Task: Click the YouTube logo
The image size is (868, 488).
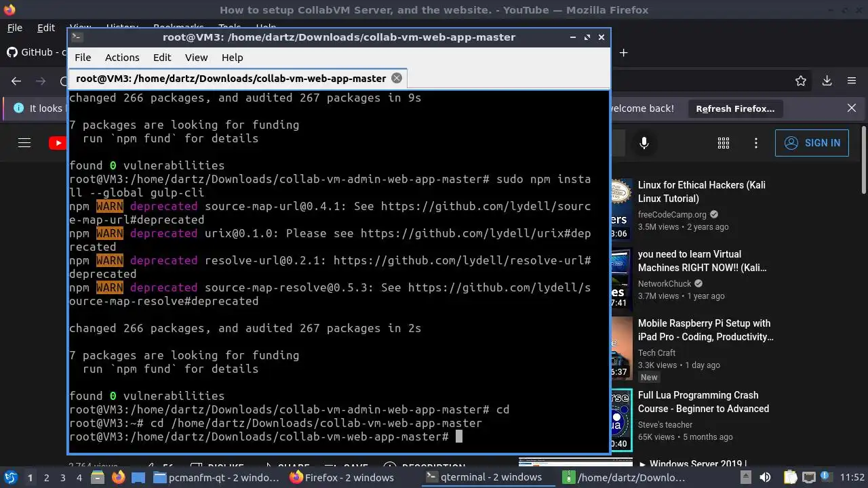Action: pyautogui.click(x=58, y=143)
